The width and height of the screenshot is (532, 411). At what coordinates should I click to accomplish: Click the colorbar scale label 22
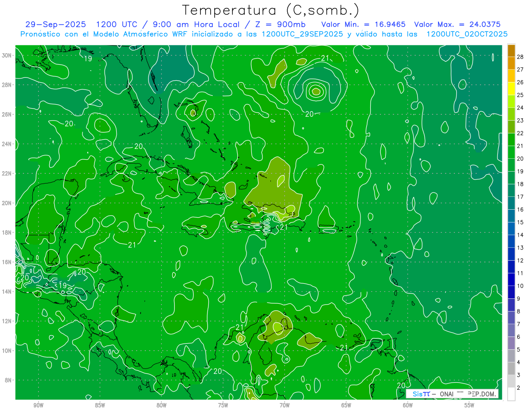520,133
